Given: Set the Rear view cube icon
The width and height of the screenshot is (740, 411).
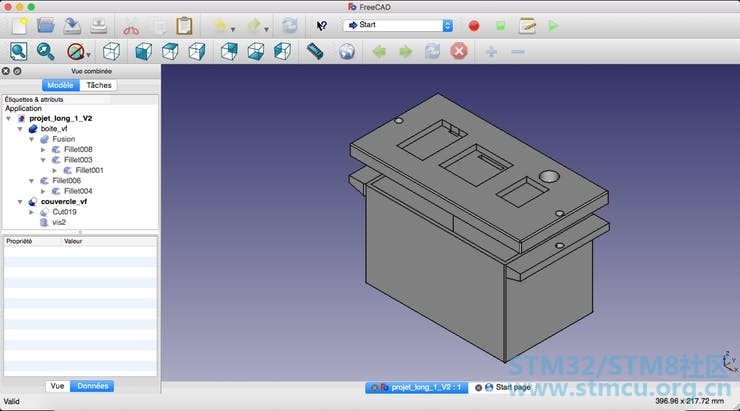Looking at the screenshot, I should (229, 51).
